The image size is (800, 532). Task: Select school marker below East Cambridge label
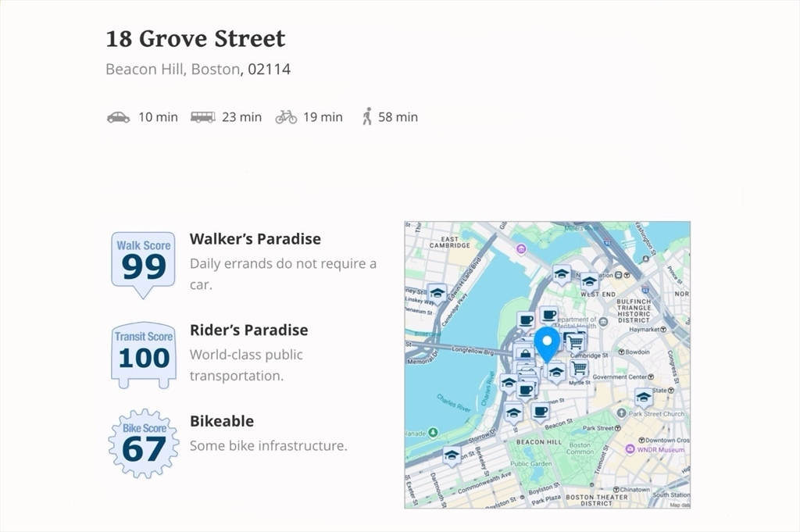click(437, 293)
